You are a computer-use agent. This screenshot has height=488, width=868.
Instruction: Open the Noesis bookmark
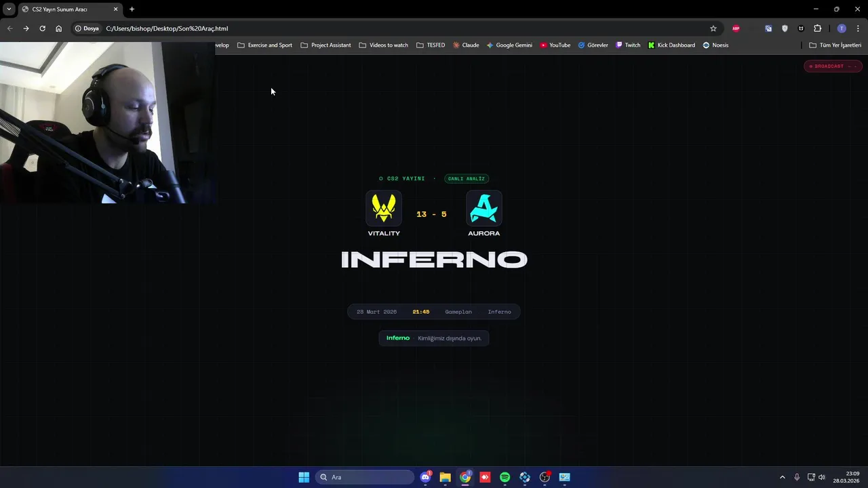(715, 45)
